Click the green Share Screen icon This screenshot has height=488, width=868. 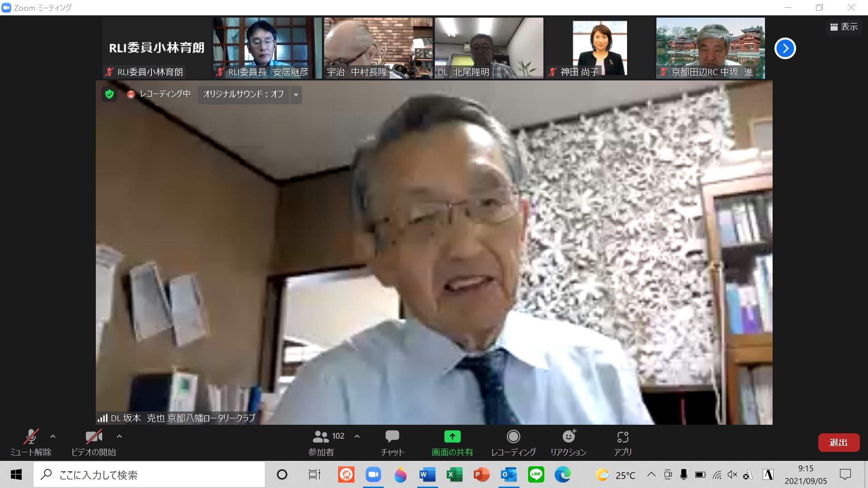click(452, 436)
